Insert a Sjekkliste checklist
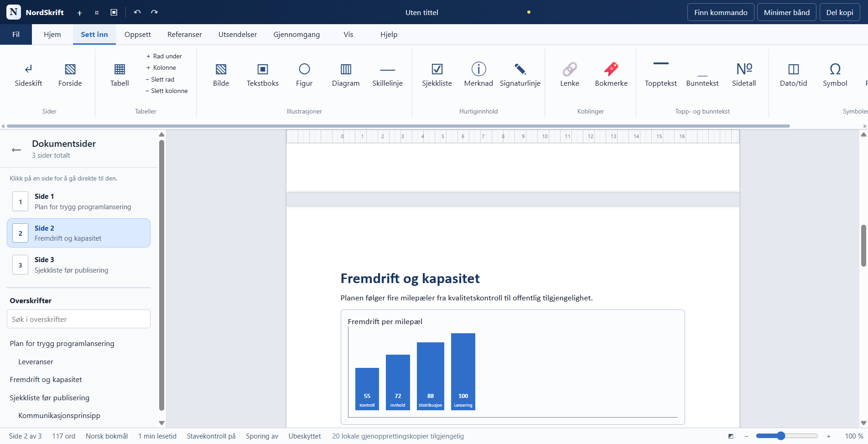Viewport: 868px width, 444px height. [437, 74]
